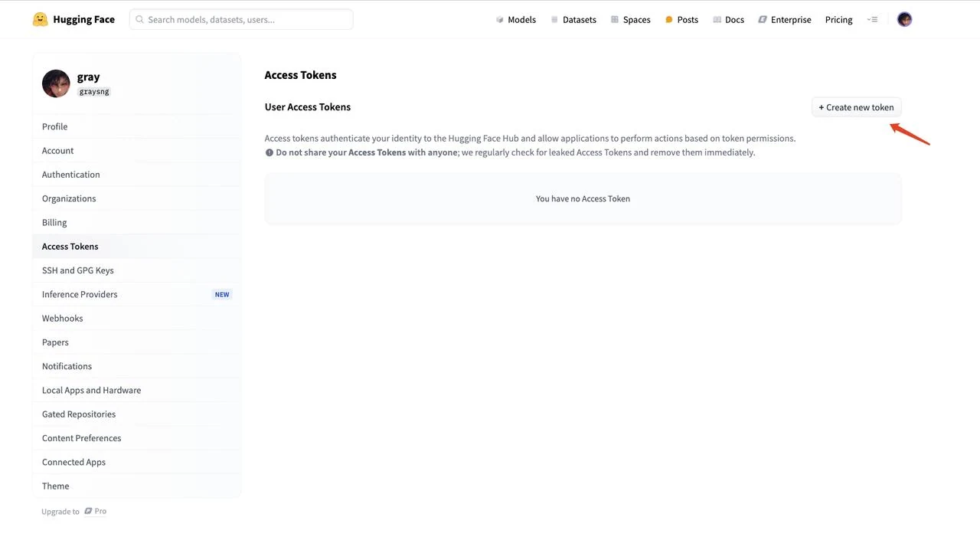Open SSH and GPG Keys
Image resolution: width=980 pixels, height=540 pixels.
point(136,270)
